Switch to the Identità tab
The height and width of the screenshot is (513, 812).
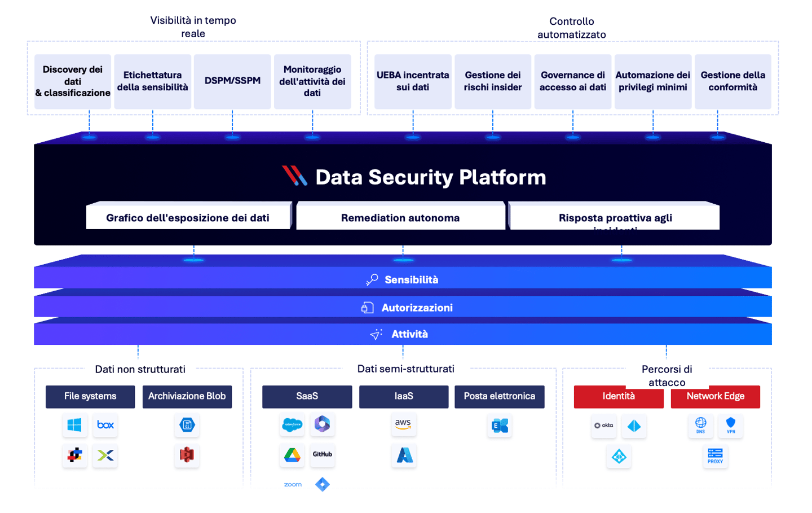[x=618, y=397]
